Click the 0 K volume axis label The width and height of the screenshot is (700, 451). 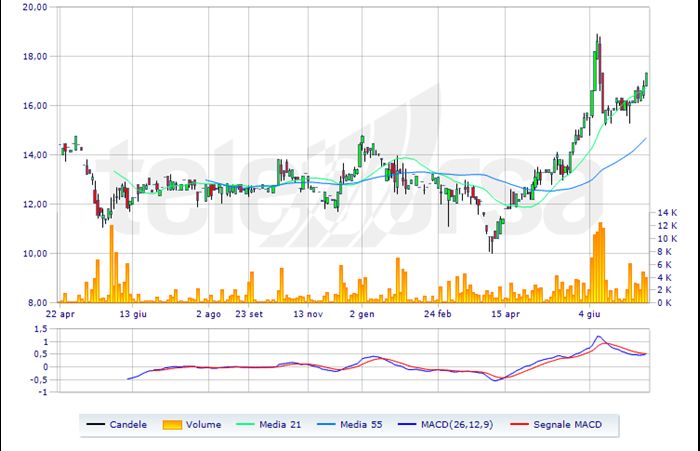[665, 302]
